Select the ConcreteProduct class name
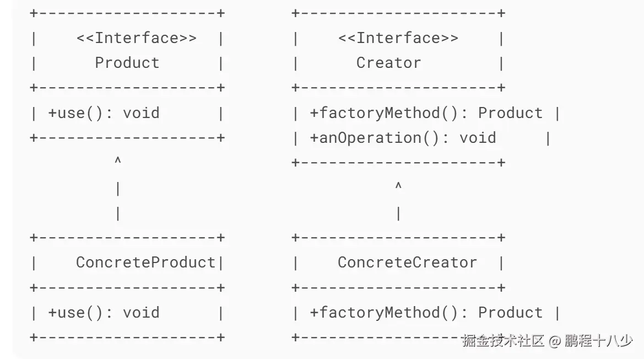 [x=145, y=262]
